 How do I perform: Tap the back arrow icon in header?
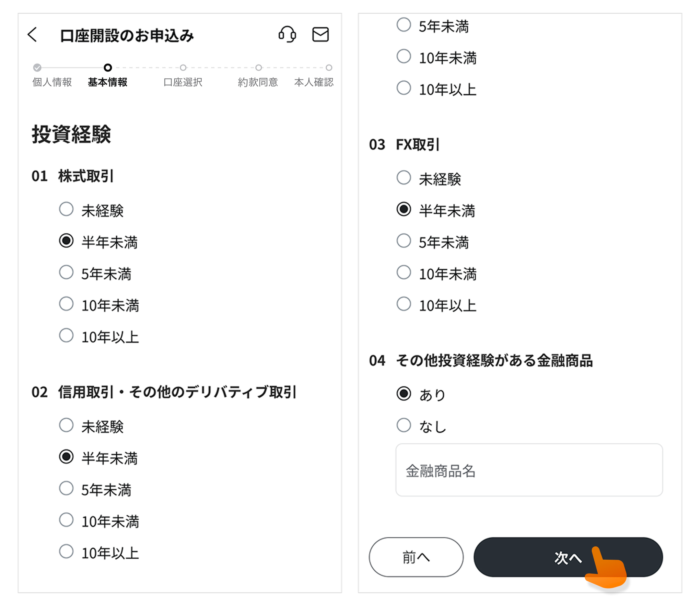(32, 34)
